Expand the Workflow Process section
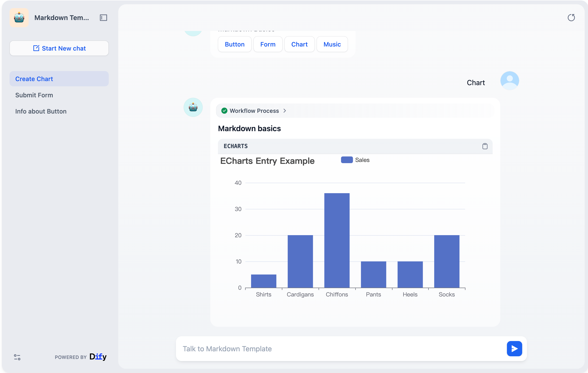Image resolution: width=588 pixels, height=373 pixels. coord(254,111)
